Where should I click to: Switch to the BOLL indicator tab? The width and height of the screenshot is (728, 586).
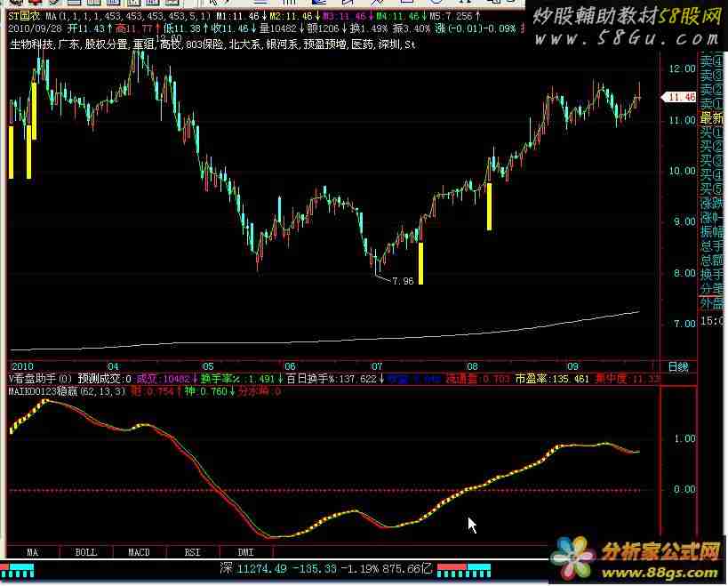[86, 552]
